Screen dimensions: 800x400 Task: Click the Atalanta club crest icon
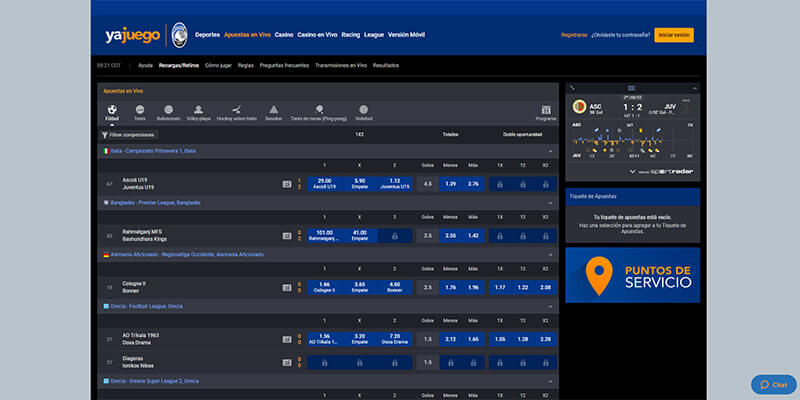[179, 35]
